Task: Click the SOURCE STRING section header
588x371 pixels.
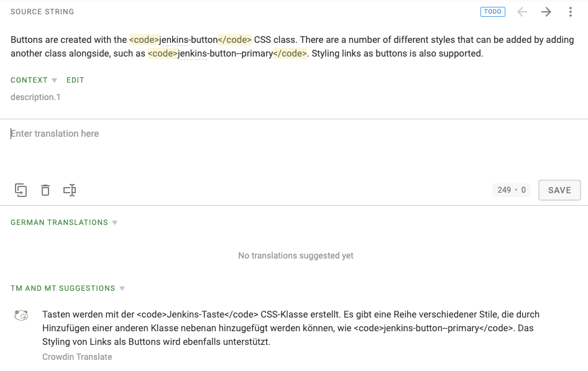Action: click(x=42, y=11)
